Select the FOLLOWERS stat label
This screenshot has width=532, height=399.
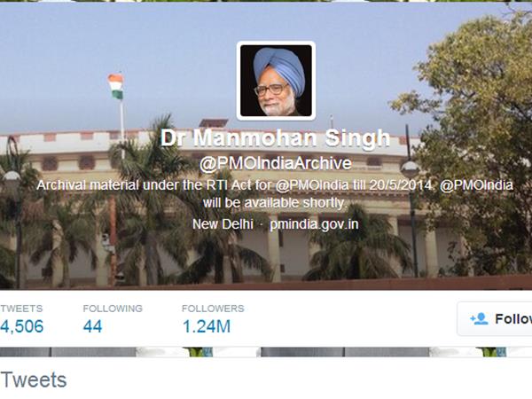(x=213, y=309)
